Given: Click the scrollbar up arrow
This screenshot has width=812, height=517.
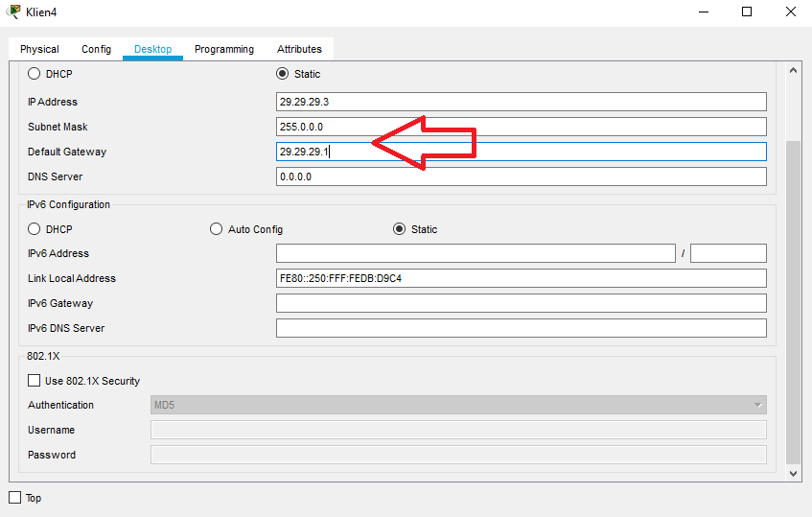Looking at the screenshot, I should (x=793, y=70).
